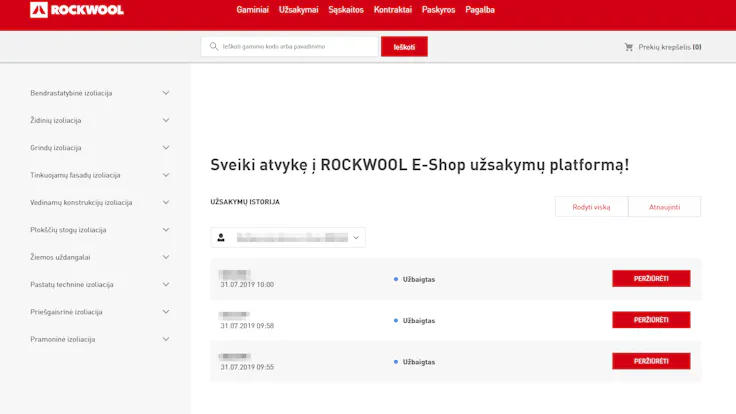The height and width of the screenshot is (414, 736).
Task: Expand Židinių izoliacija chevron
Action: coord(166,120)
